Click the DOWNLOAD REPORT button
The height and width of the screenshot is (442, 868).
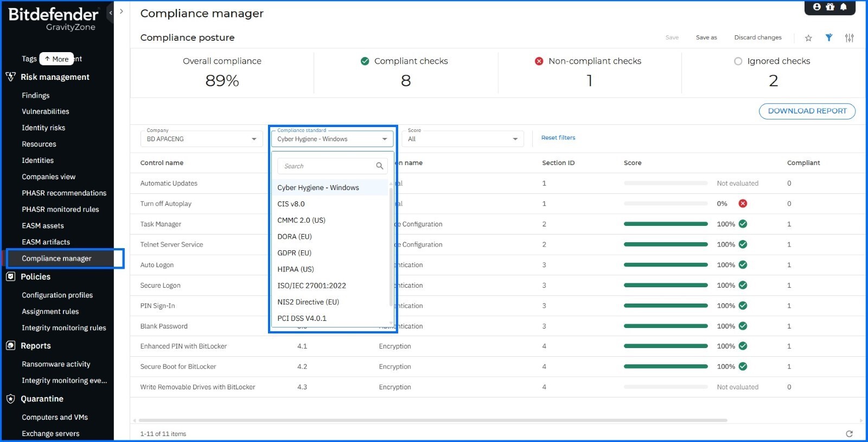pyautogui.click(x=807, y=111)
